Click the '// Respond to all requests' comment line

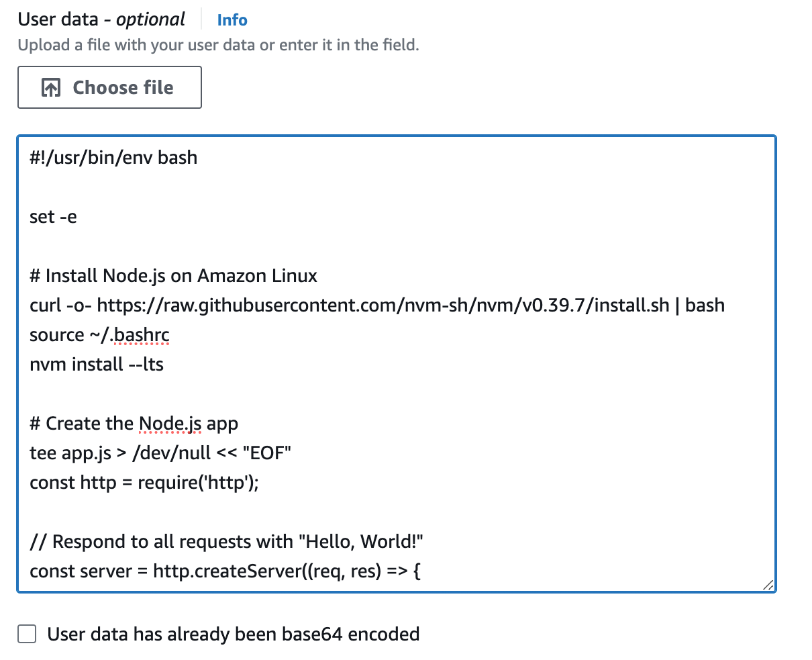point(226,542)
